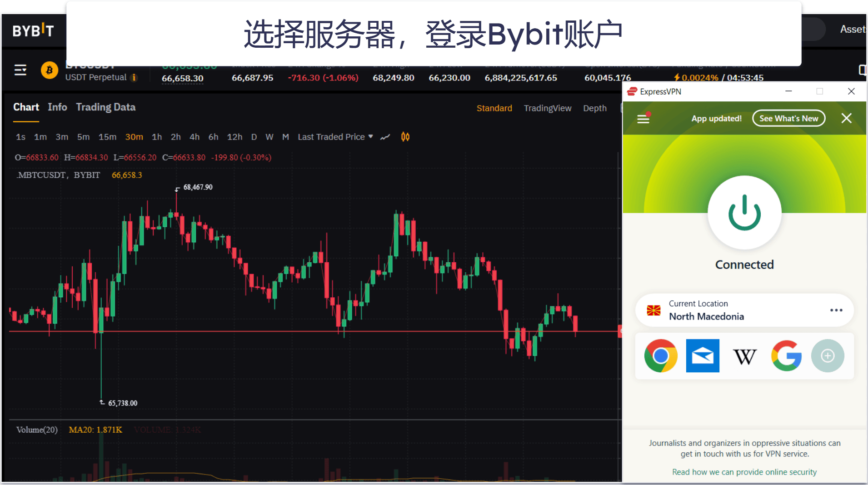Open Current Location North Macedonia selector
The height and width of the screenshot is (485, 868).
(x=744, y=310)
